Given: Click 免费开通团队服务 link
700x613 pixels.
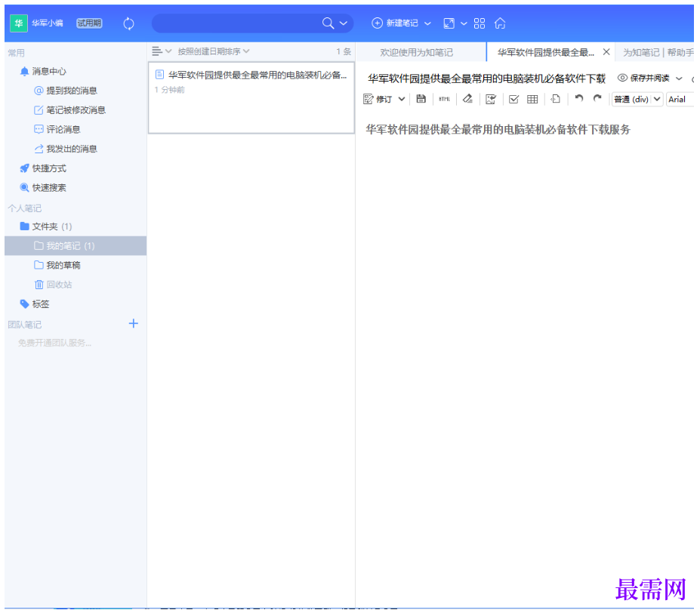Looking at the screenshot, I should click(54, 343).
